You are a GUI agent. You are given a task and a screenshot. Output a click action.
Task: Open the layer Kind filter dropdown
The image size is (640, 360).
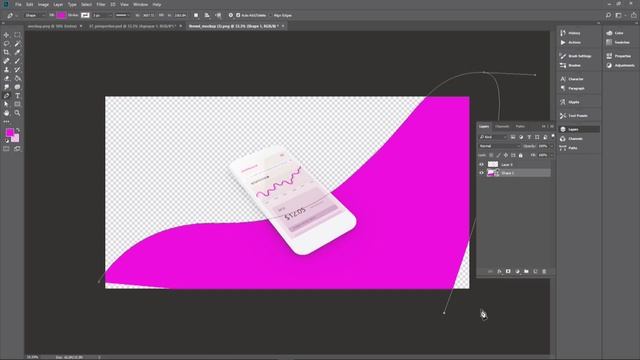pyautogui.click(x=493, y=137)
